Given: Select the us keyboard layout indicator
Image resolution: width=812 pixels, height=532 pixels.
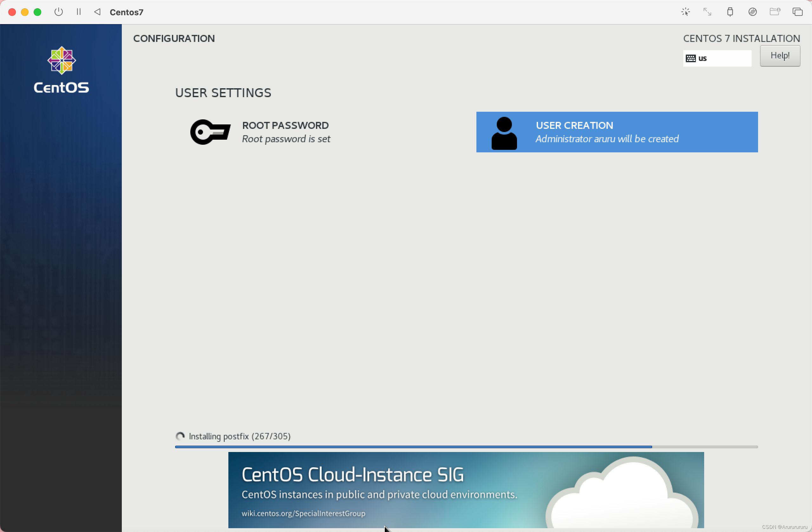Looking at the screenshot, I should [x=717, y=58].
